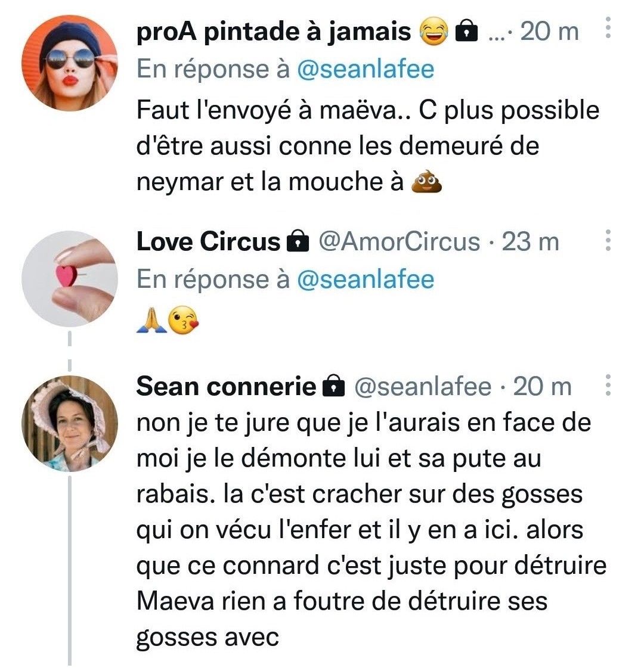Screen dimensions: 644x671
Task: Open the sunglasses and beanie profile picture
Action: pyautogui.click(x=69, y=63)
